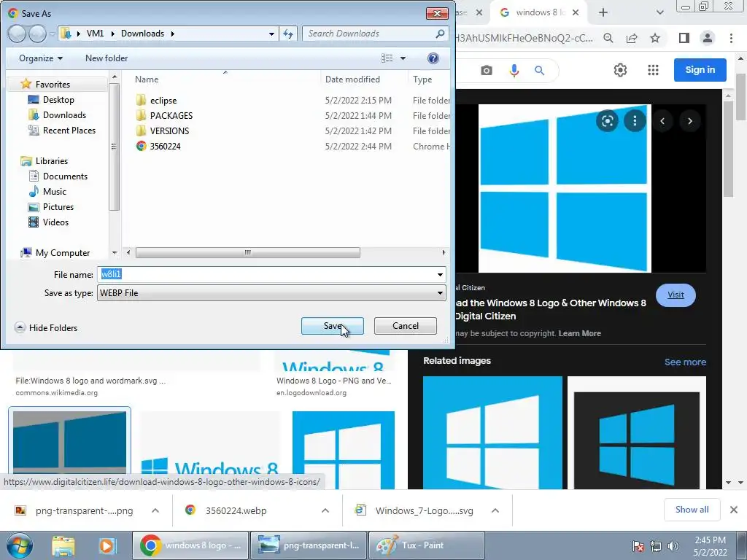
Task: Open the Save as type WEBP File dropdown
Action: [x=271, y=293]
